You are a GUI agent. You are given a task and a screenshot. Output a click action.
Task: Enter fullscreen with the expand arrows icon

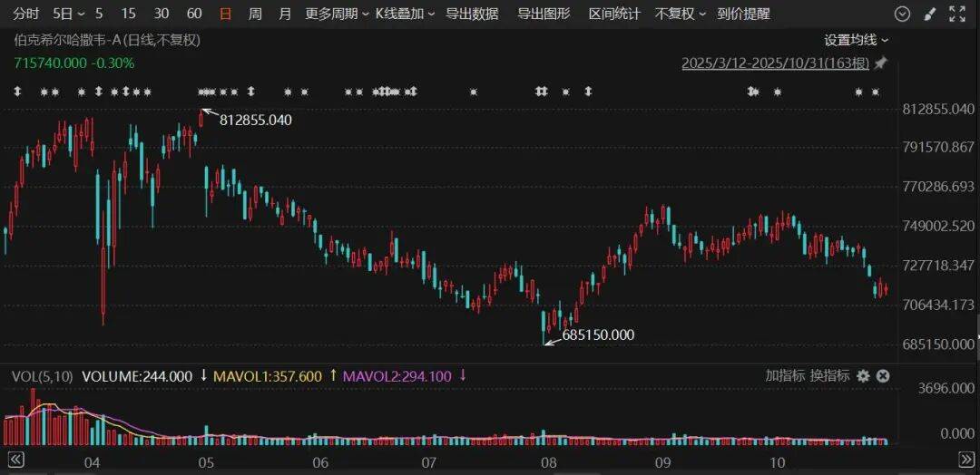957,14
